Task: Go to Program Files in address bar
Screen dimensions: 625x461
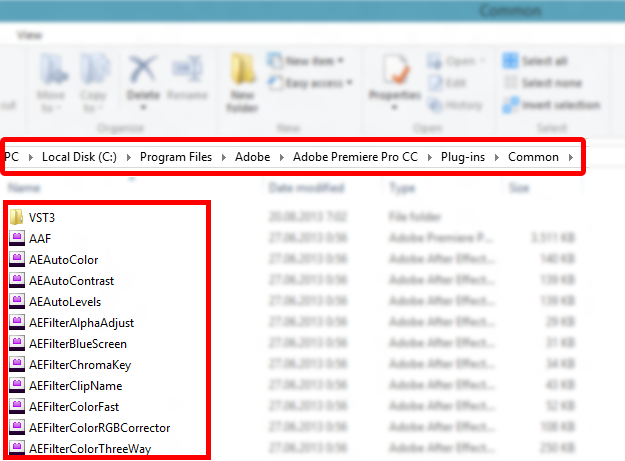Action: pyautogui.click(x=176, y=157)
